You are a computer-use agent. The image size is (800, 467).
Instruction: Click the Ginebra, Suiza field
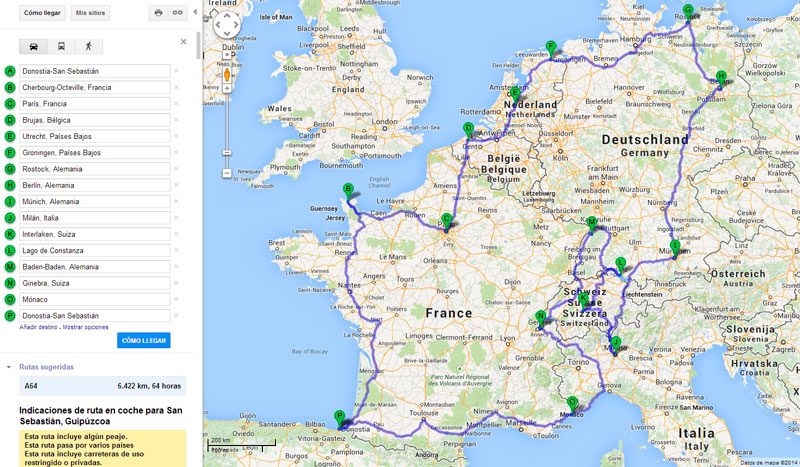pyautogui.click(x=95, y=283)
